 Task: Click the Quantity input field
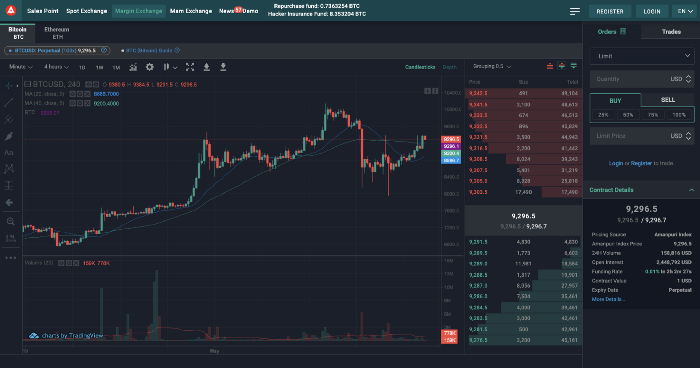642,79
